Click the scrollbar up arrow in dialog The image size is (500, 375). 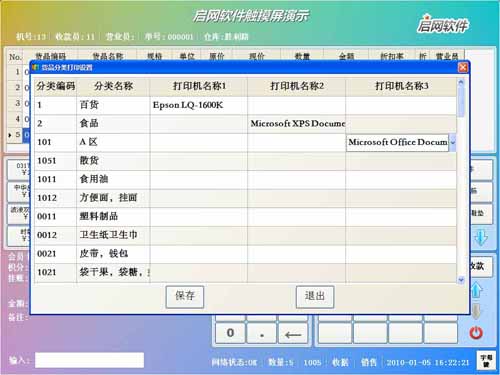tap(461, 82)
